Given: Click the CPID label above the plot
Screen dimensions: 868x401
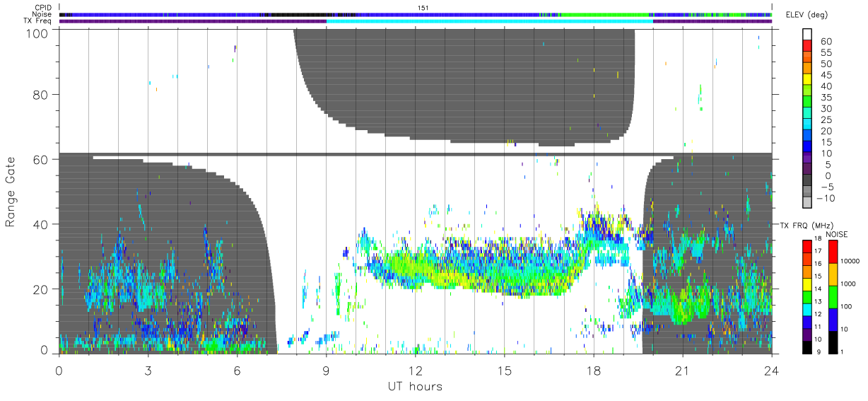Looking at the screenshot, I should 43,7.
